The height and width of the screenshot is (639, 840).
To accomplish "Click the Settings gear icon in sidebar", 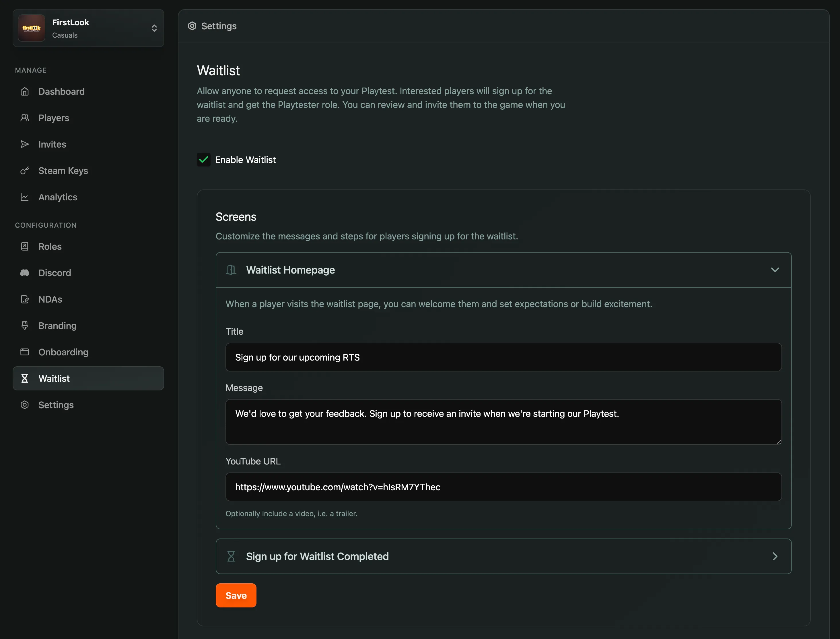I will 25,405.
